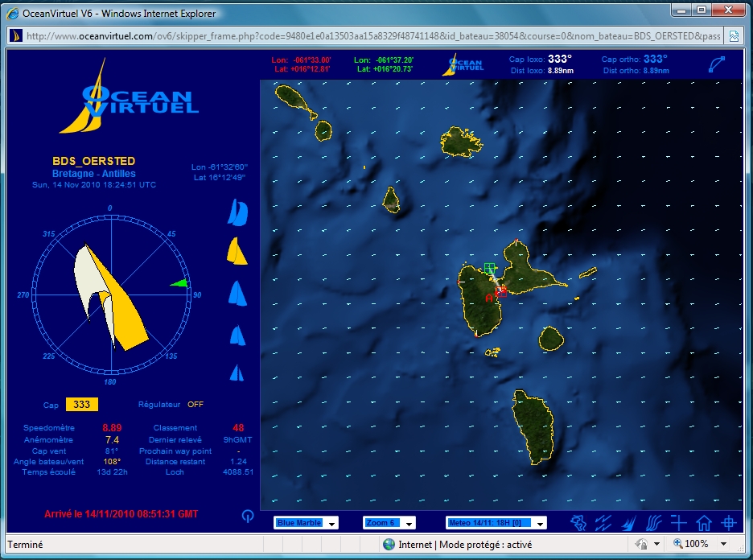Expand the status bar security options arrow
The image size is (753, 560).
[x=656, y=544]
